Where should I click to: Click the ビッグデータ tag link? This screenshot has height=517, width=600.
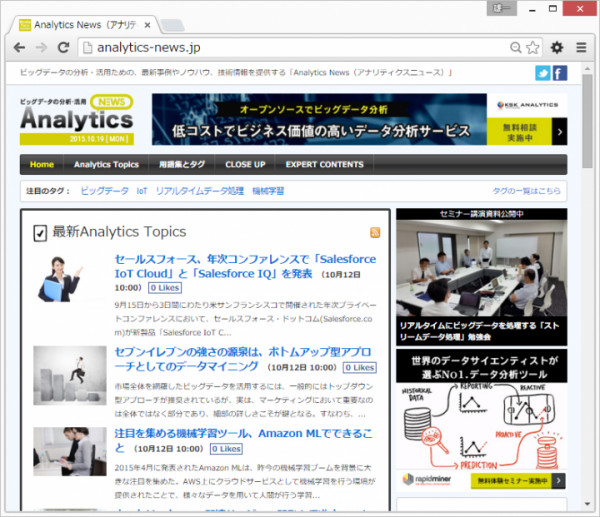tap(104, 191)
